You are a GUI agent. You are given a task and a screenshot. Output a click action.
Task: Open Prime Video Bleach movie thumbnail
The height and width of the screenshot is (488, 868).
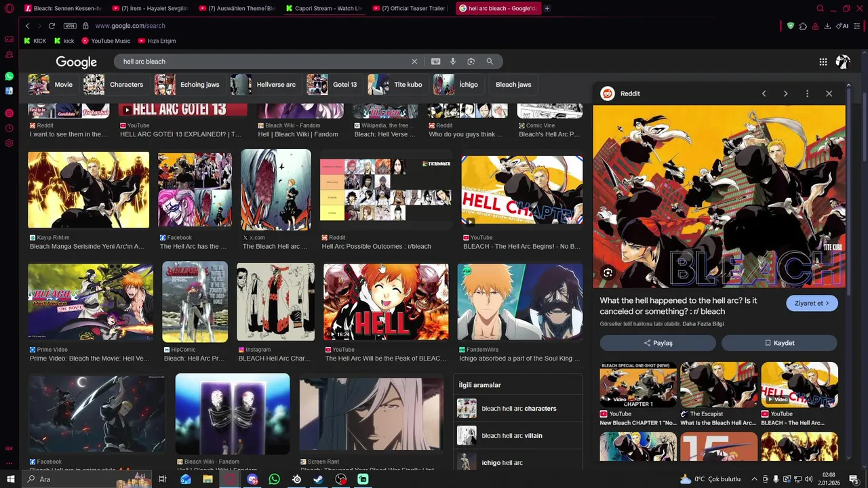click(91, 302)
